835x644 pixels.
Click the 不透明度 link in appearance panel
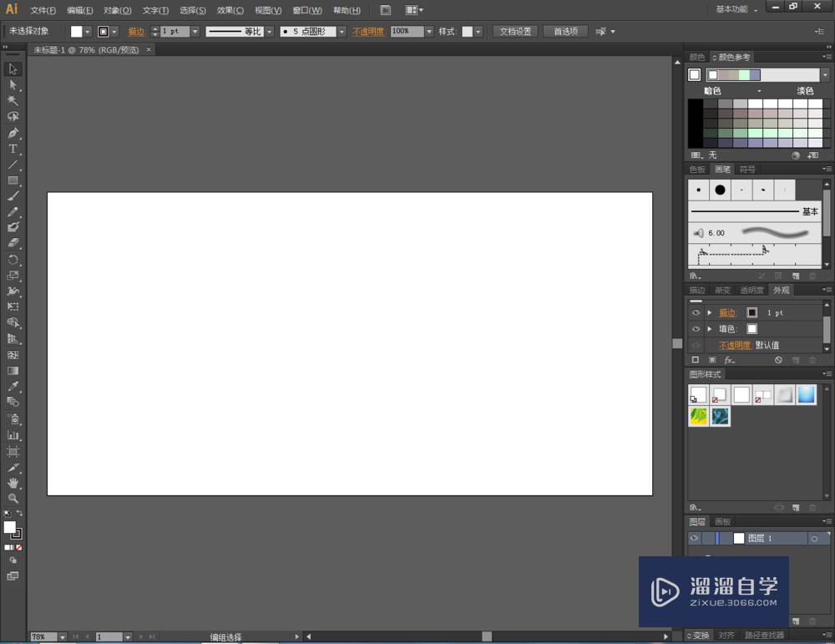pyautogui.click(x=734, y=345)
